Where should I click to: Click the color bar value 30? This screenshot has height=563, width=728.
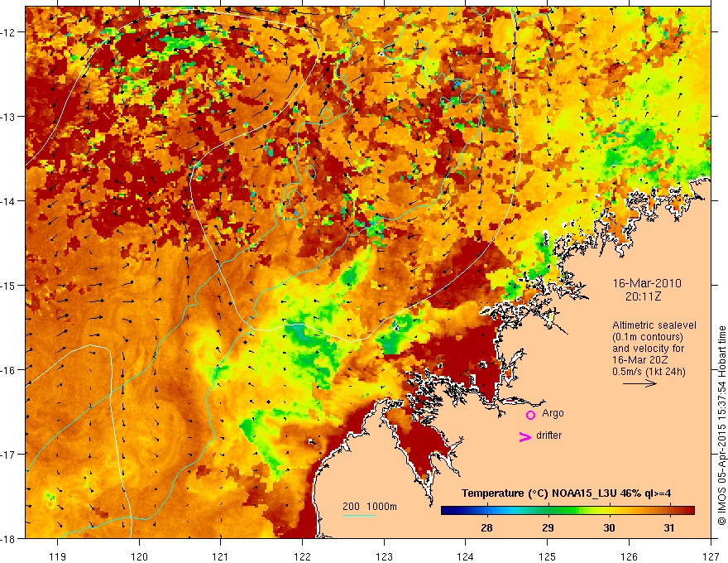point(609,527)
